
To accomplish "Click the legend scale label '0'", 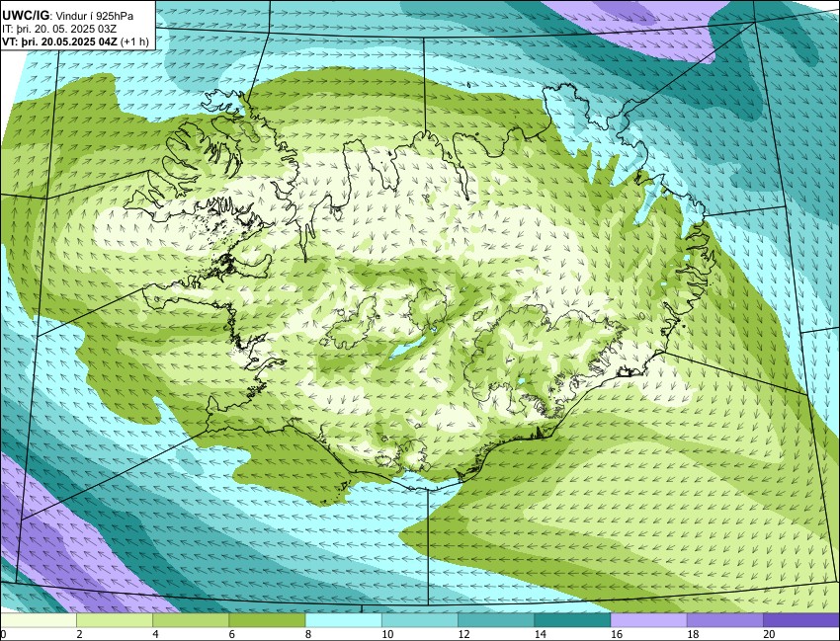I will (3, 634).
